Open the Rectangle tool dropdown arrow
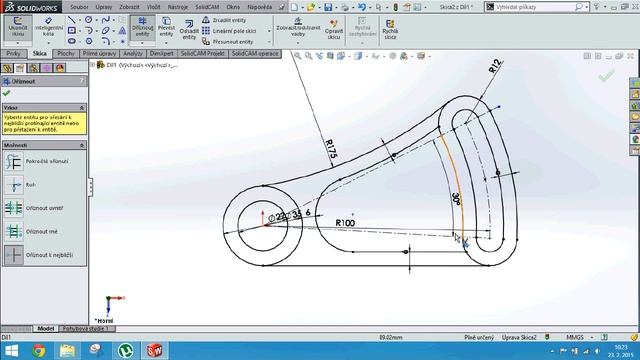This screenshot has width=640, height=360. [80, 31]
